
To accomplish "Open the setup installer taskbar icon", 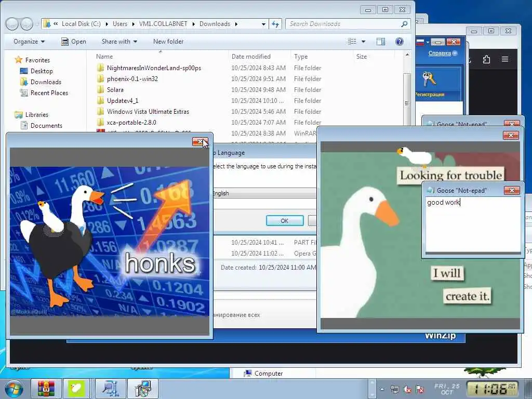I will (142, 389).
